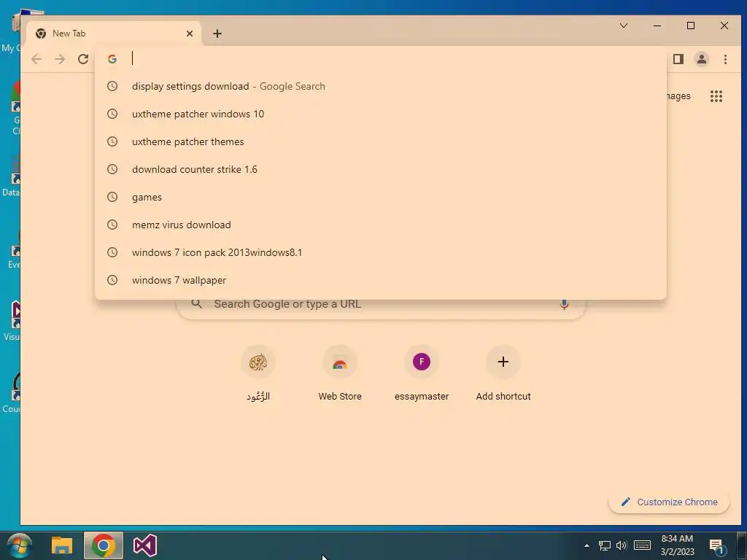Screen dimensions: 747x560
Task: Click the magnifier icon in search box
Action: pyautogui.click(x=197, y=303)
